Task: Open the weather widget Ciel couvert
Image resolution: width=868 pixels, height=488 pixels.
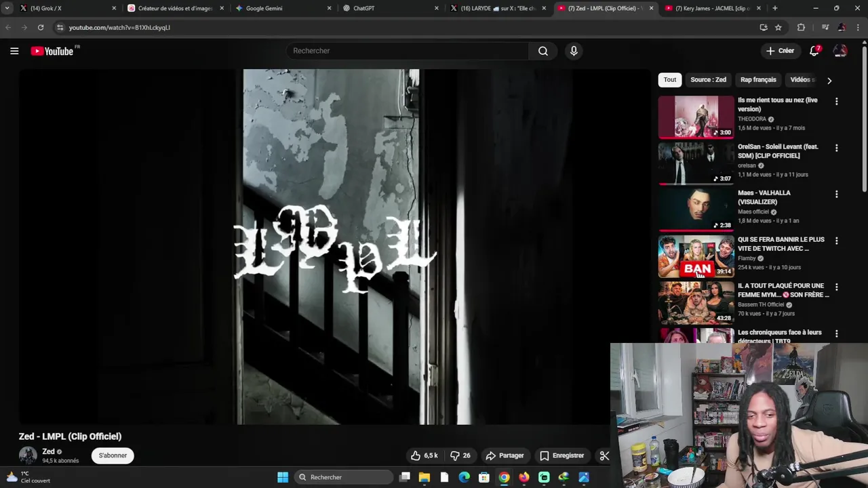Action: tap(28, 477)
